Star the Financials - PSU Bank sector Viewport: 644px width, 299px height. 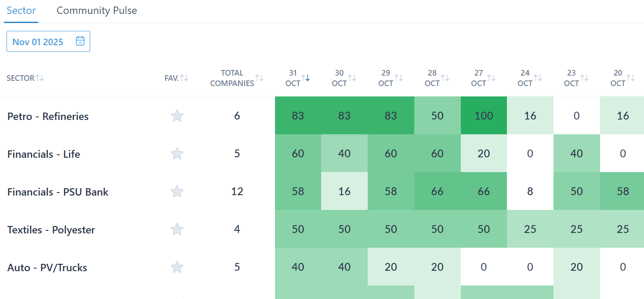[177, 192]
